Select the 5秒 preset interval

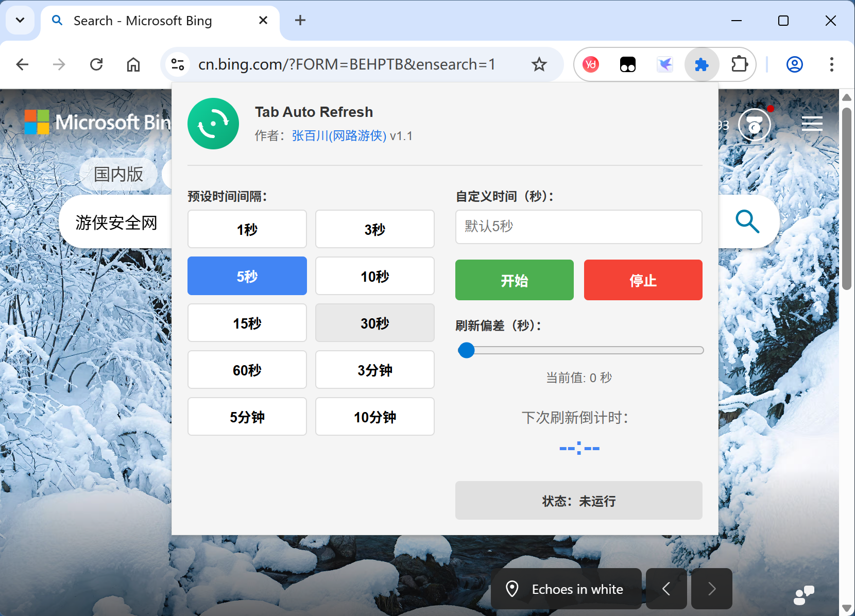247,276
